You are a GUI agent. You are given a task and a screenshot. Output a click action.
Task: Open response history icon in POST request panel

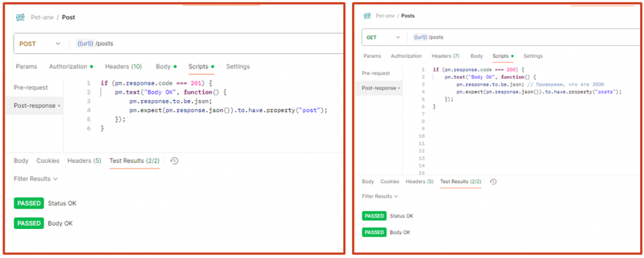point(174,161)
